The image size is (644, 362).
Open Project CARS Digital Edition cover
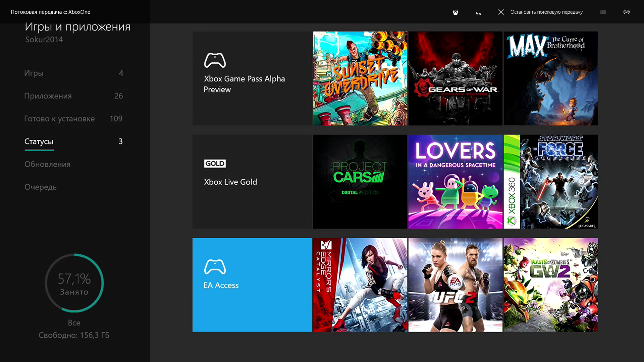360,182
